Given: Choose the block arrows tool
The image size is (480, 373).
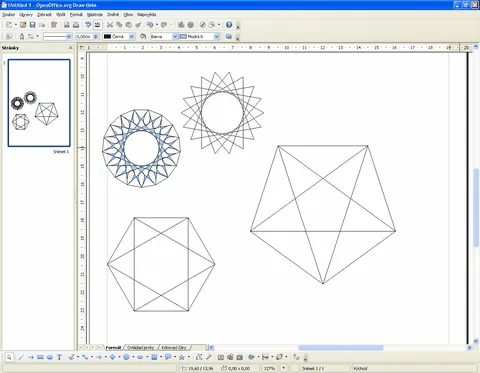Looking at the screenshot, I should click(140, 357).
